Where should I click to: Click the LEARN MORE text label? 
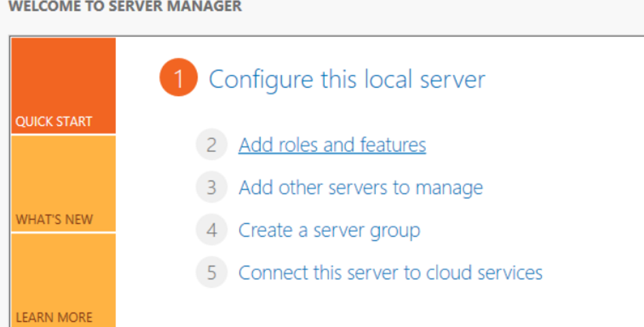(55, 317)
